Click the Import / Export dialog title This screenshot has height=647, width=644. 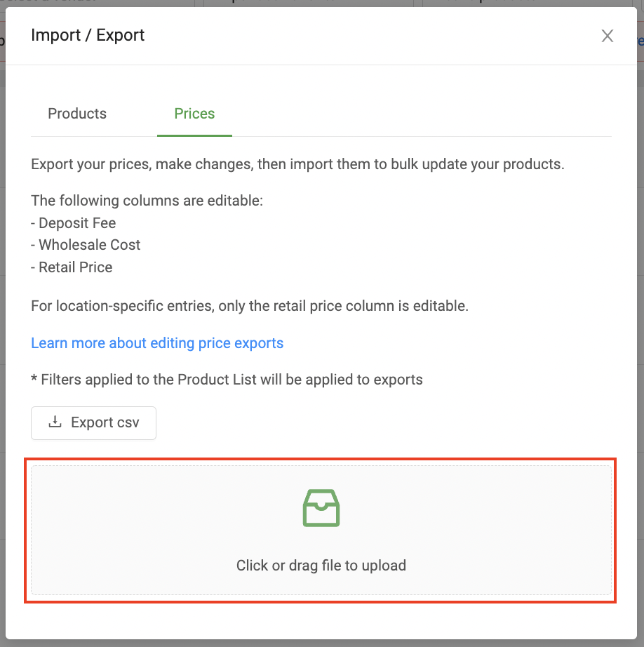[x=88, y=35]
